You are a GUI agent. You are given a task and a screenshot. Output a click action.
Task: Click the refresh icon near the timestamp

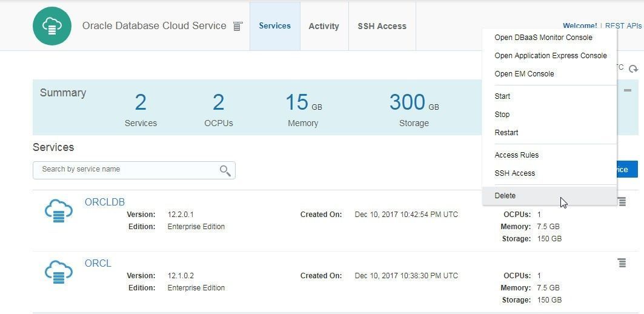pos(633,69)
